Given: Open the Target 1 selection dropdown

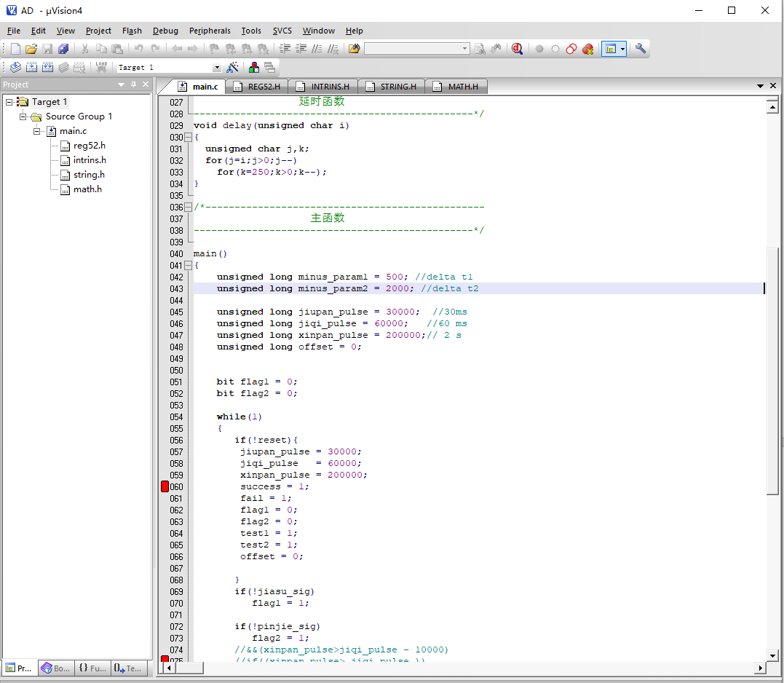Looking at the screenshot, I should click(x=216, y=68).
